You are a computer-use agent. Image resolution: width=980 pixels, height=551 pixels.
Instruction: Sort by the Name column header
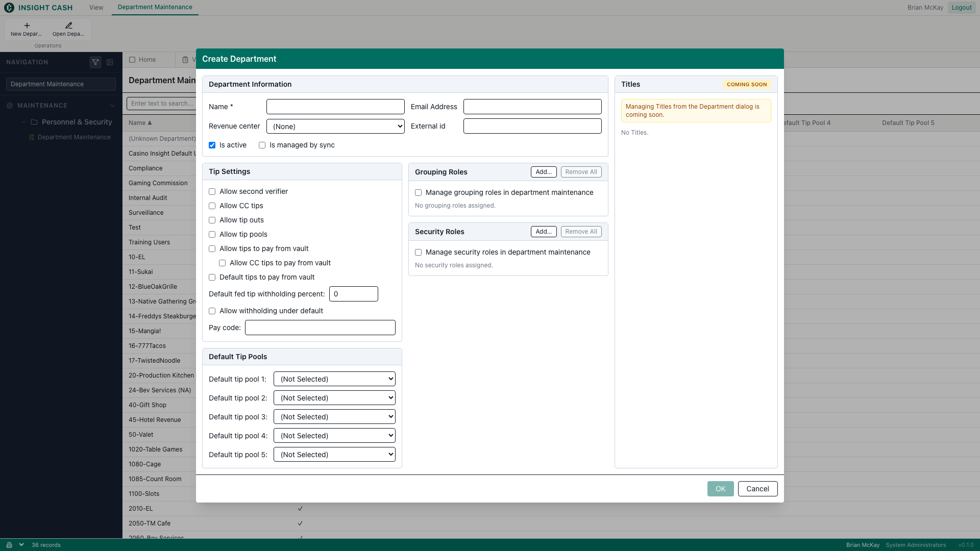pyautogui.click(x=140, y=123)
